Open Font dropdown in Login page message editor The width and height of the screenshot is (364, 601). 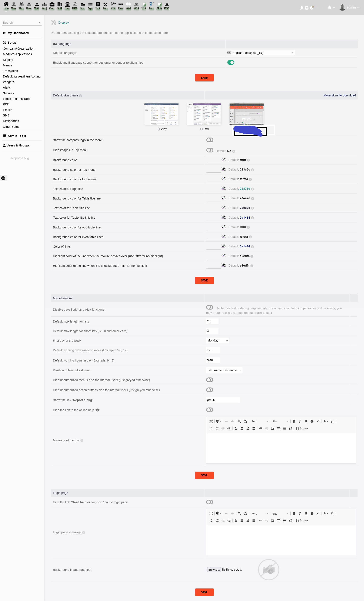pyautogui.click(x=259, y=514)
